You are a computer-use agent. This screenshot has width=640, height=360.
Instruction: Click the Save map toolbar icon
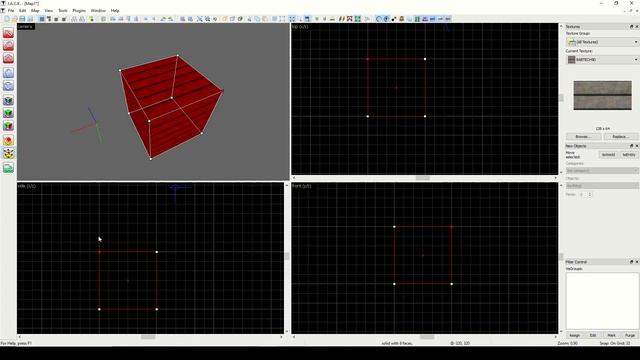click(x=22, y=19)
